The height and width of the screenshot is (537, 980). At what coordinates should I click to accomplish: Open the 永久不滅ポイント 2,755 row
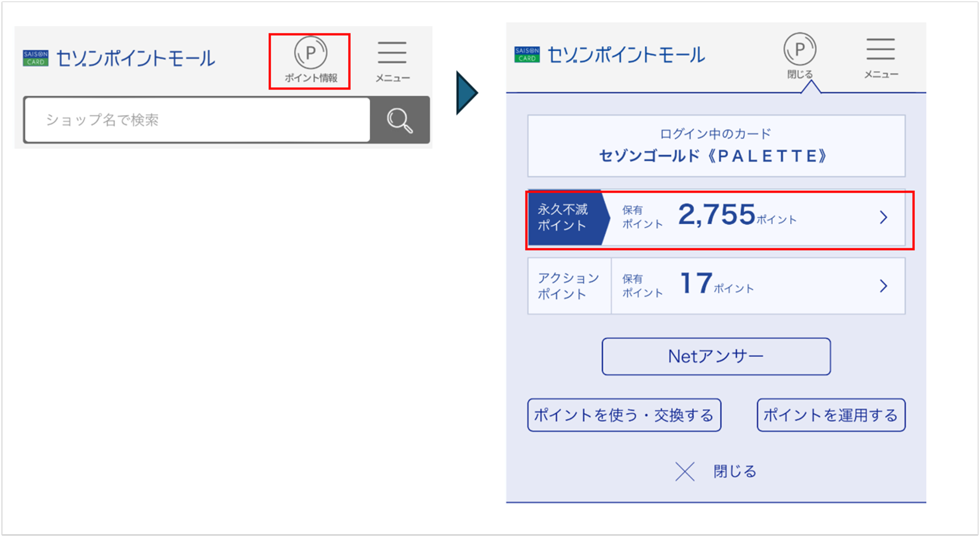[x=716, y=218]
